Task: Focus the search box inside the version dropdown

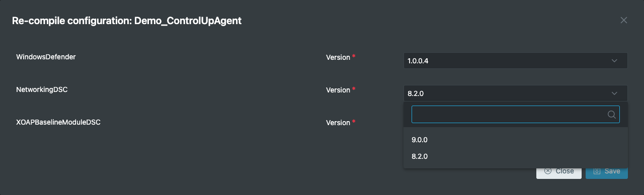Action: (515, 115)
